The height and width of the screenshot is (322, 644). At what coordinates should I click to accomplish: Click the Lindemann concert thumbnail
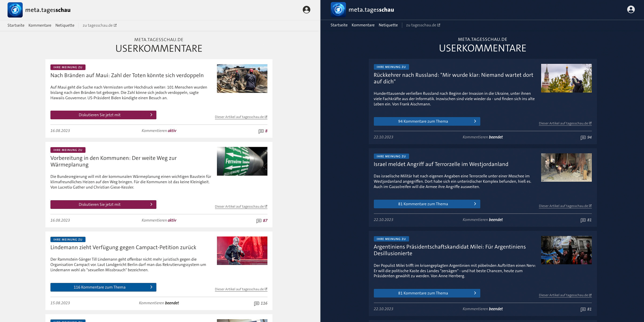242,251
